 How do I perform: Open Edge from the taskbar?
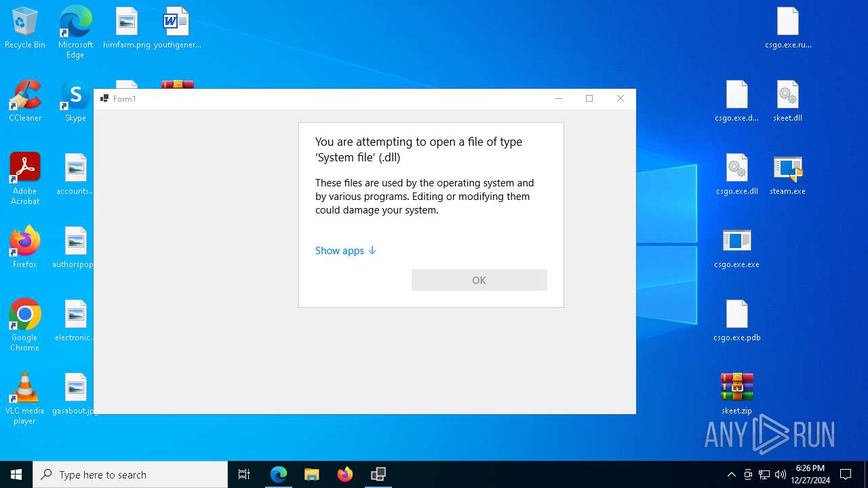(x=279, y=474)
